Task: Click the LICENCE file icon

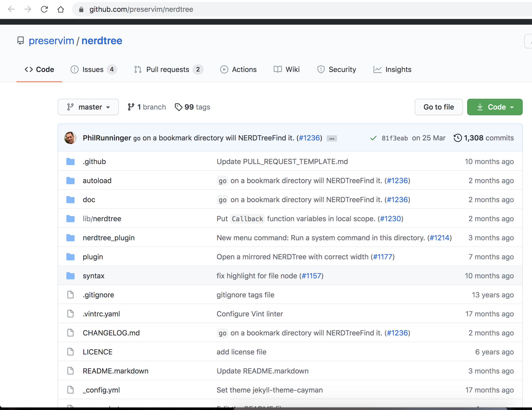Action: [x=70, y=352]
